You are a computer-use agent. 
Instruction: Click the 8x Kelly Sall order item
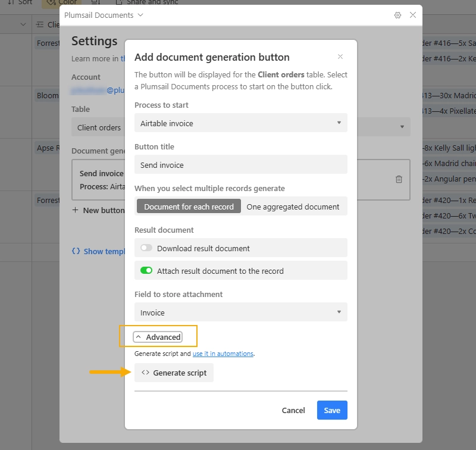pos(449,148)
